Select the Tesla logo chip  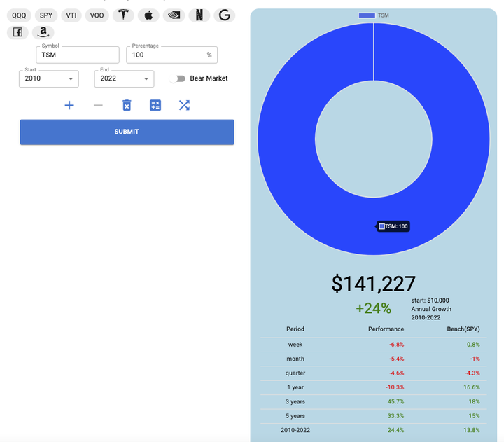[x=123, y=15]
